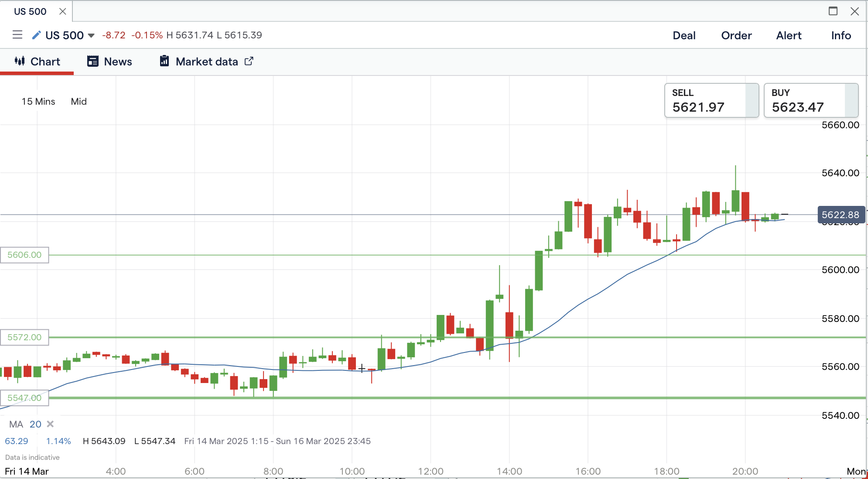Open the Alert option
Image resolution: width=868 pixels, height=479 pixels.
tap(789, 35)
